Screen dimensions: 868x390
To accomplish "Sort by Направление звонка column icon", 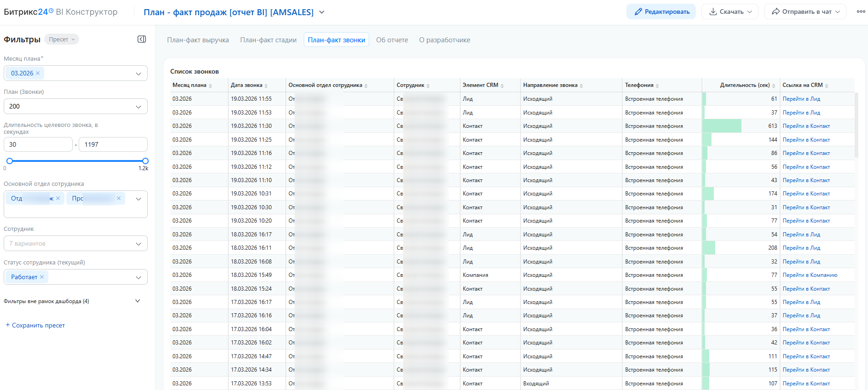I will click(x=581, y=86).
